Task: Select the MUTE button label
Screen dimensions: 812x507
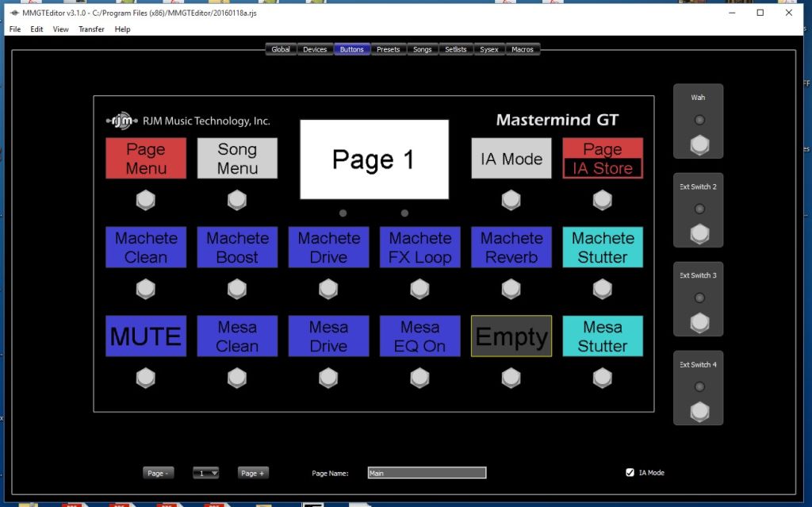Action: [x=146, y=336]
